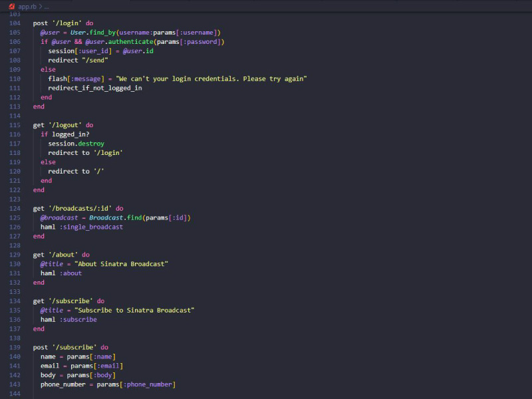Click redirect "/send" string

[x=95, y=60]
